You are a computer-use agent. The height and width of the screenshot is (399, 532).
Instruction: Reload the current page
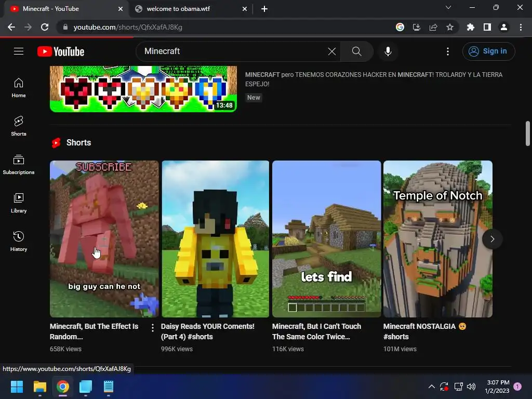[x=45, y=27]
